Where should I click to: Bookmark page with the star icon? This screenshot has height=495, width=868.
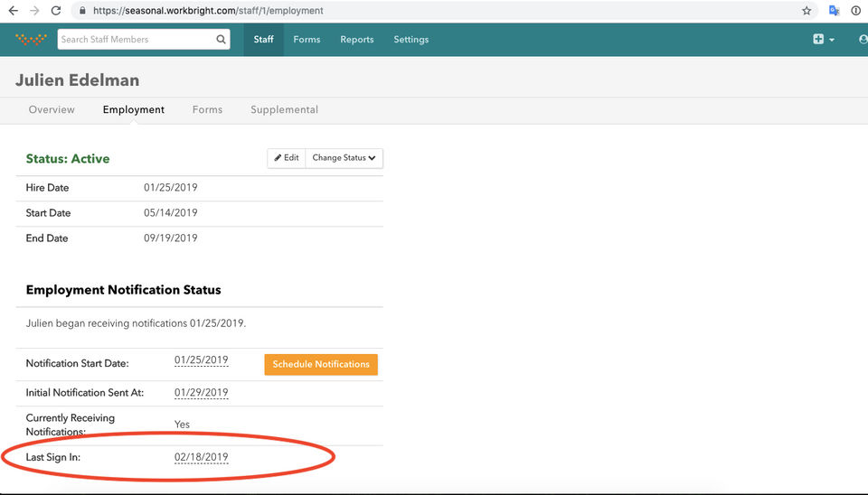(x=807, y=11)
